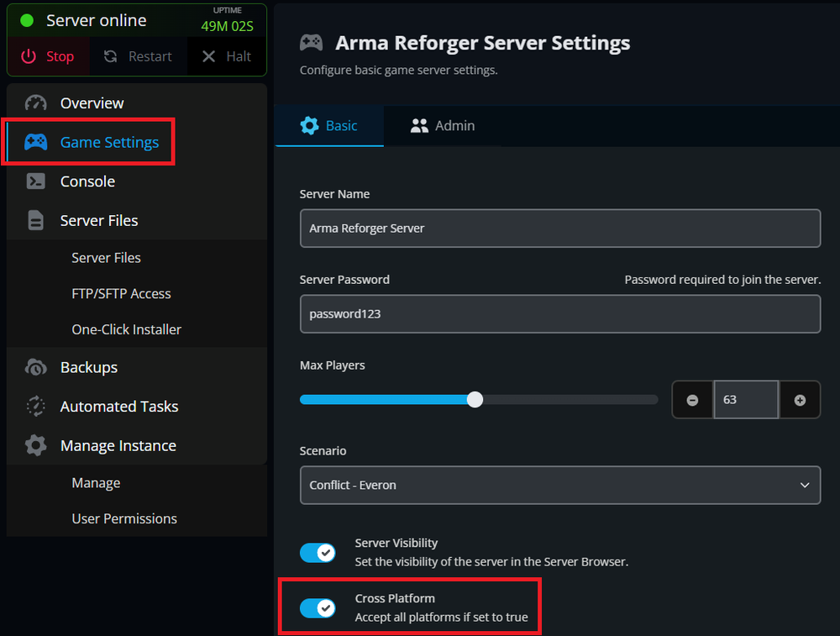Open the Overview page
Viewport: 840px width, 636px height.
(x=137, y=102)
